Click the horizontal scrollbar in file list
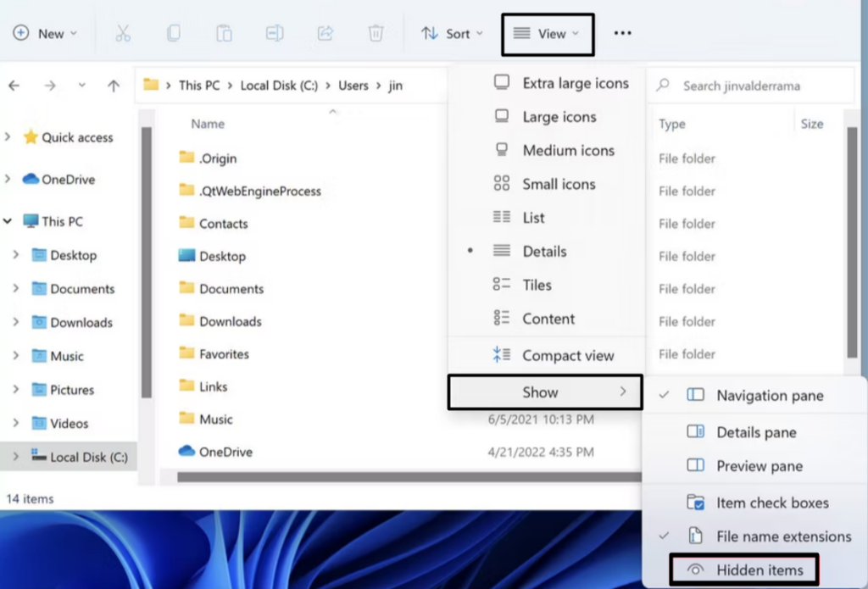Image resolution: width=868 pixels, height=589 pixels. tap(407, 478)
